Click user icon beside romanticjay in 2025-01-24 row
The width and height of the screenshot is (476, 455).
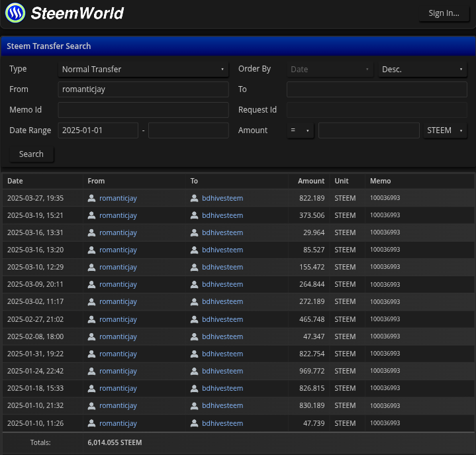click(91, 371)
